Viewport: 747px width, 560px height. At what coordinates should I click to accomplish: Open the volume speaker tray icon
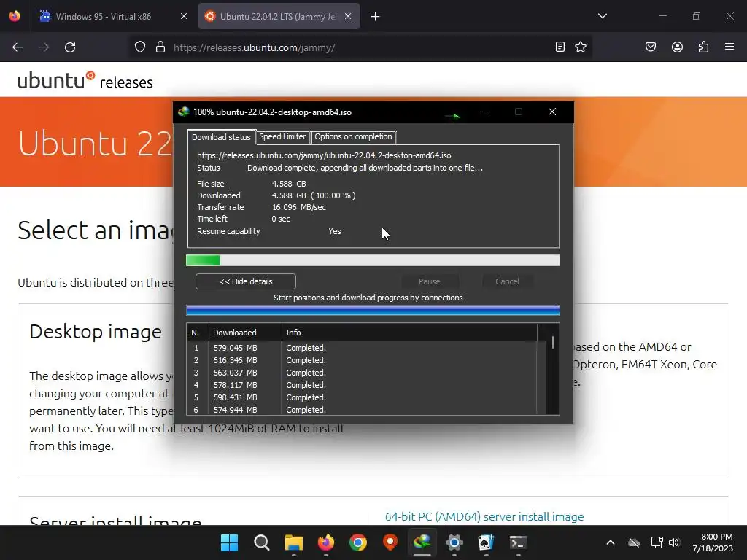coord(674,542)
